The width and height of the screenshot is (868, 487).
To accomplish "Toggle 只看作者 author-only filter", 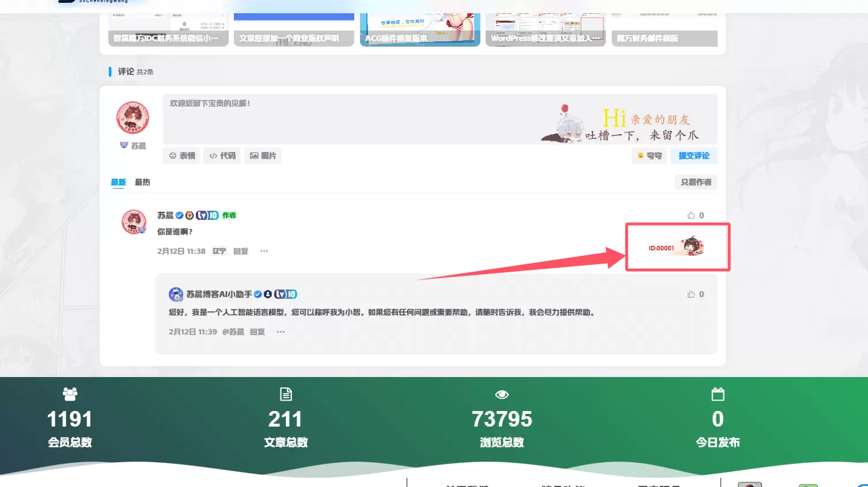I will [696, 182].
